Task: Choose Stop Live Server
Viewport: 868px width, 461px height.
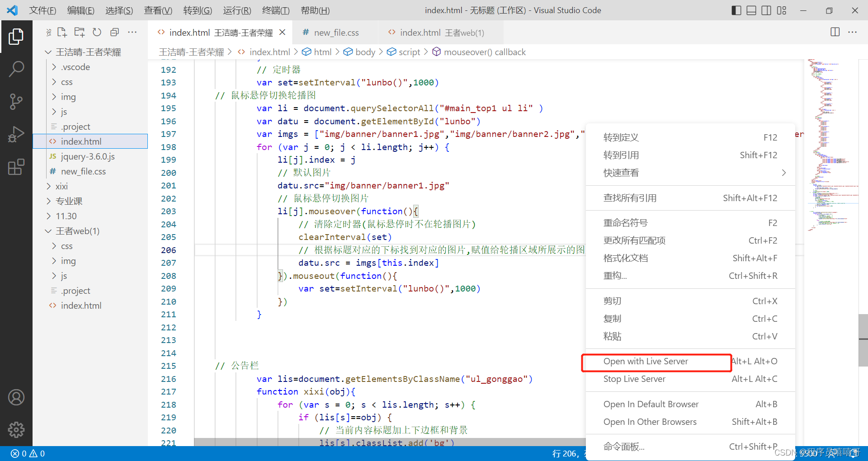Action: coord(690,379)
